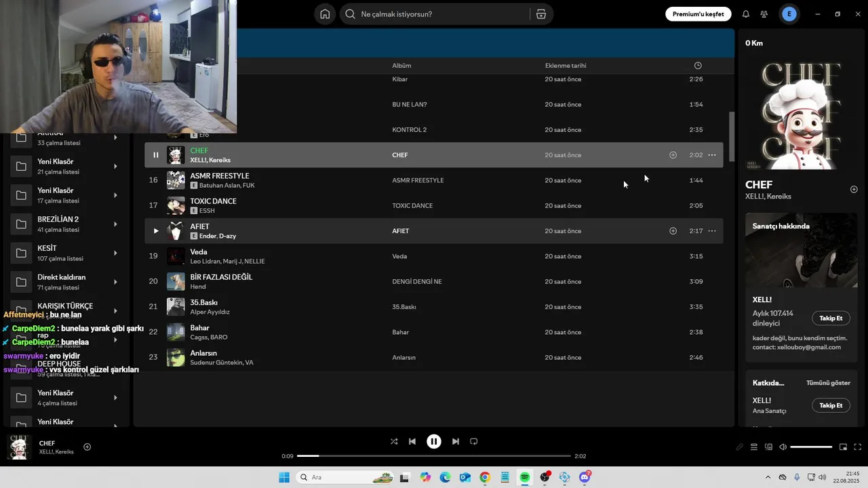Image resolution: width=868 pixels, height=488 pixels.
Task: Mute the volume speaker icon
Action: [x=783, y=447]
